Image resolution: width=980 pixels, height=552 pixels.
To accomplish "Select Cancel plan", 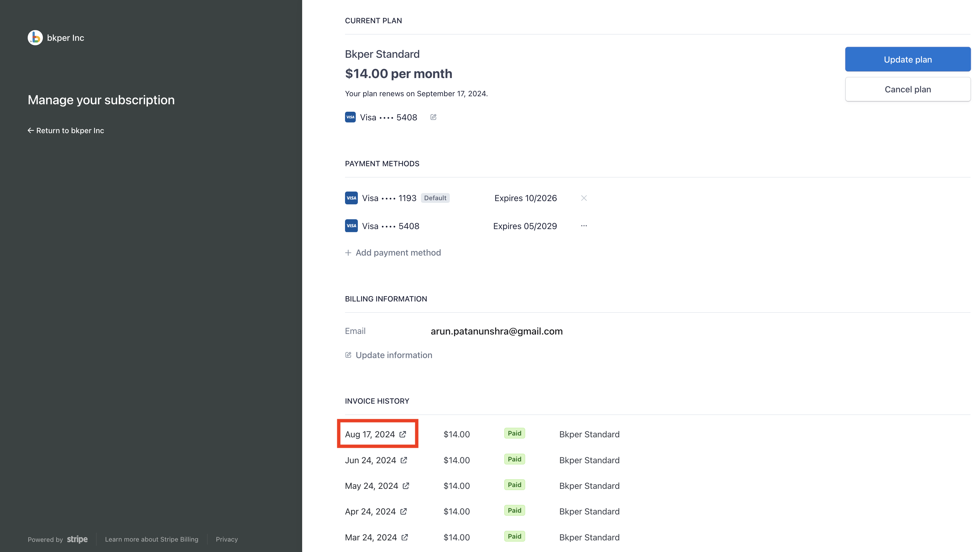I will point(908,89).
